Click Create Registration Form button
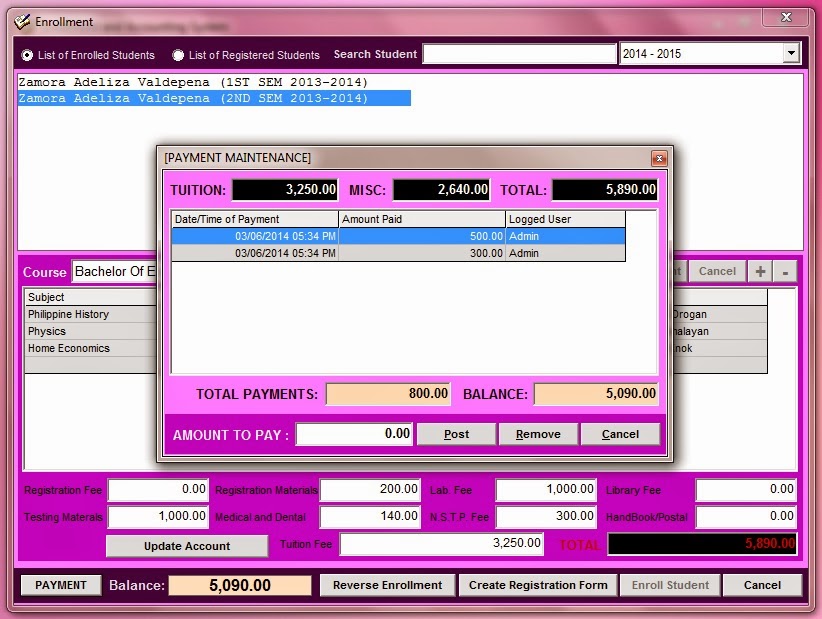The width and height of the screenshot is (822, 619). [x=538, y=585]
